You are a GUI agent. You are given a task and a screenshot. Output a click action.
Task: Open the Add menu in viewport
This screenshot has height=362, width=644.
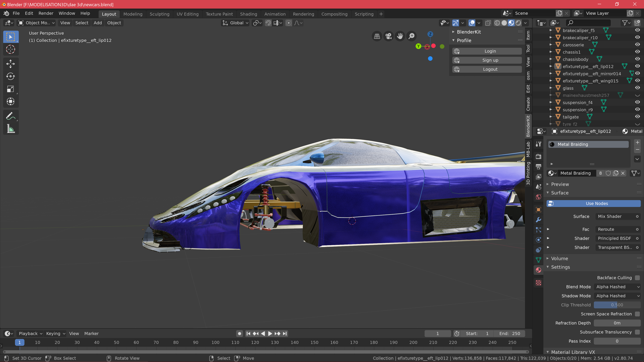coord(97,23)
